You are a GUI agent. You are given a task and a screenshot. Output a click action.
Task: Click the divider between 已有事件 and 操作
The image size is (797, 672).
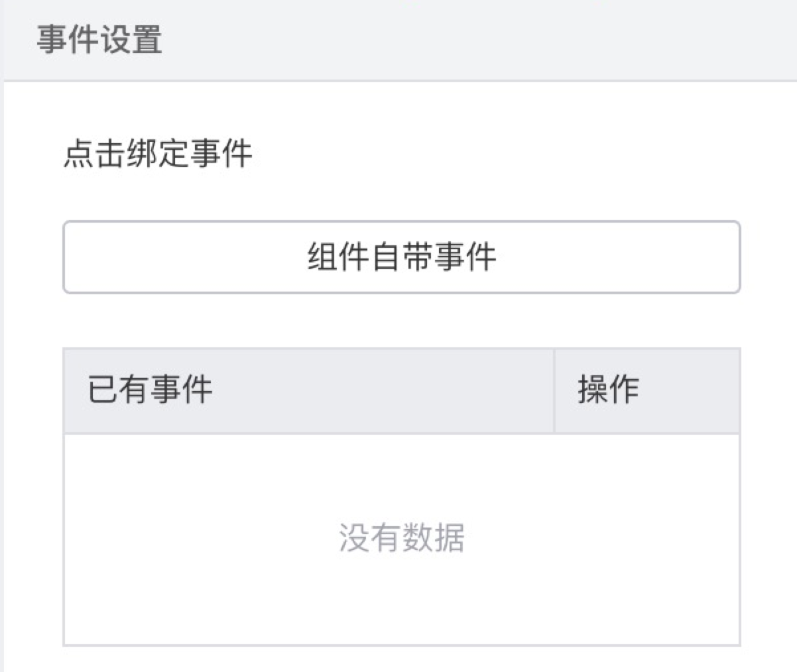(x=554, y=391)
